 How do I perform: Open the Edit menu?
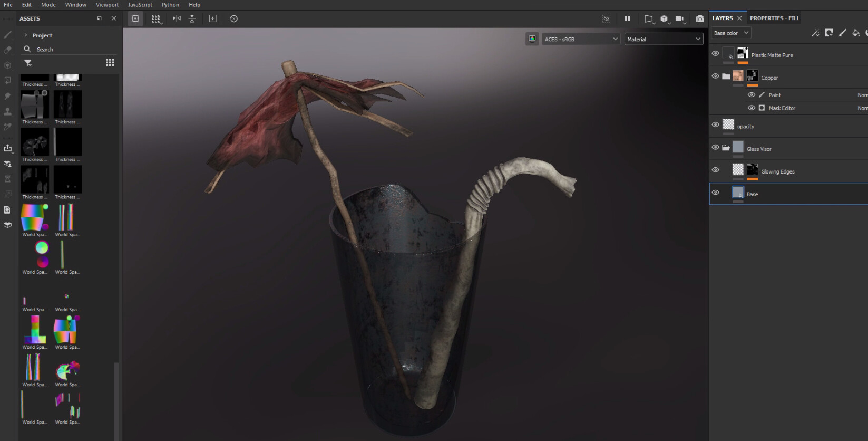click(x=27, y=5)
